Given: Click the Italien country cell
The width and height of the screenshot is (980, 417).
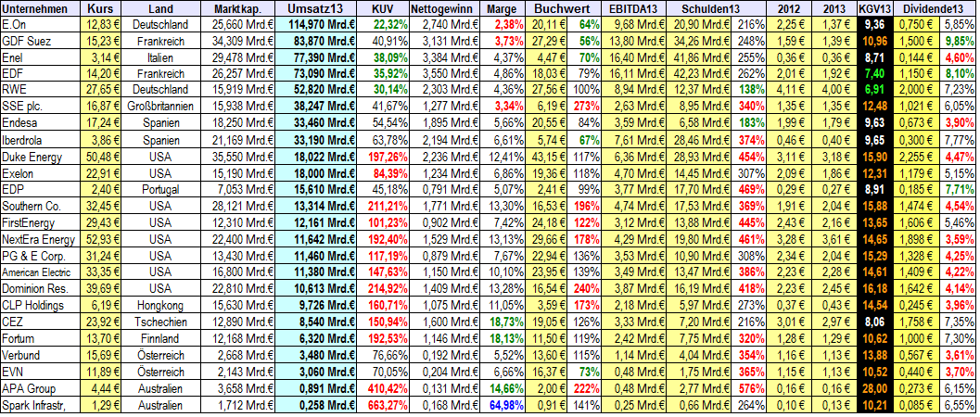Looking at the screenshot, I should click(161, 57).
